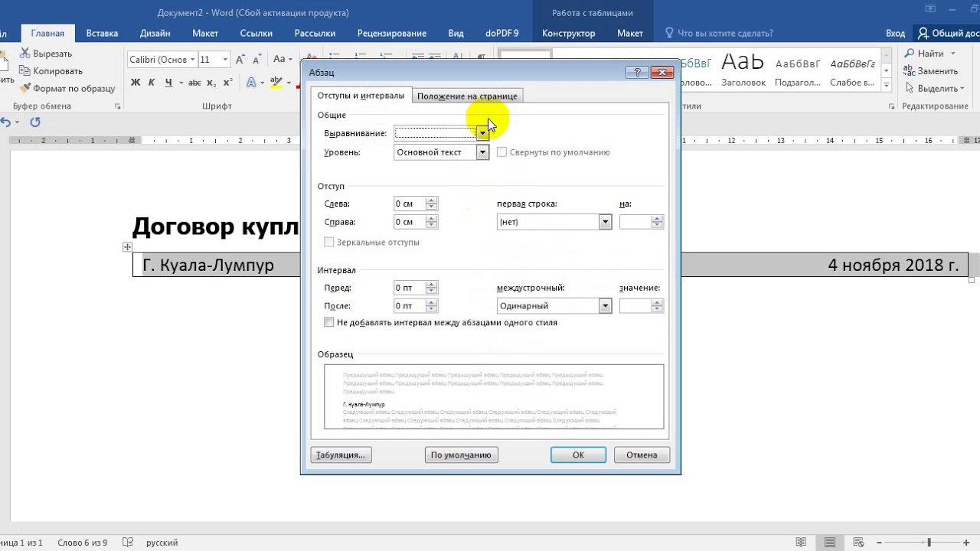
Task: Switch to 'Положение на странице' tab
Action: pyautogui.click(x=467, y=96)
